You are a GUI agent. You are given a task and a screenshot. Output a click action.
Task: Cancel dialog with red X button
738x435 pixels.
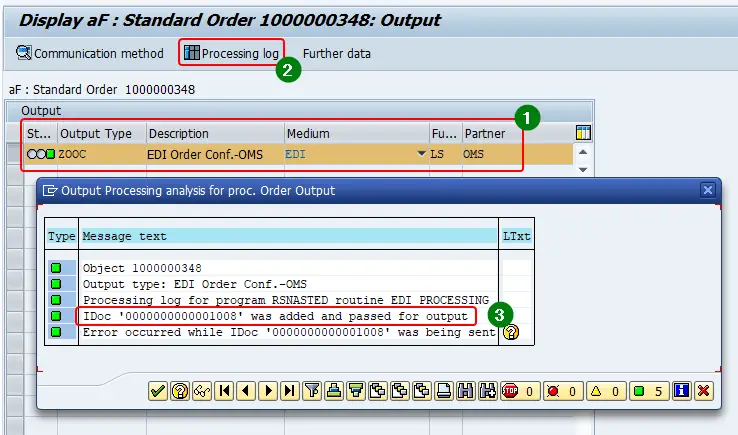tap(704, 391)
